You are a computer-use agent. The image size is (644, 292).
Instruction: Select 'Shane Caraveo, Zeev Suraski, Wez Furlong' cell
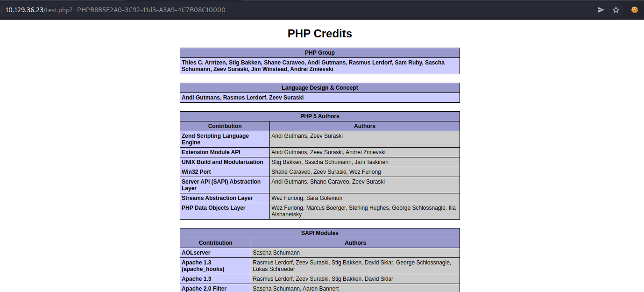[x=365, y=172]
